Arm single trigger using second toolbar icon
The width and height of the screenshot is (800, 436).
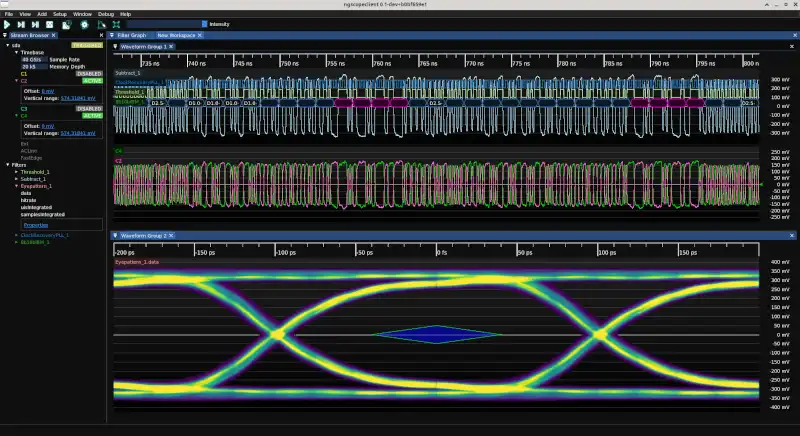point(21,24)
